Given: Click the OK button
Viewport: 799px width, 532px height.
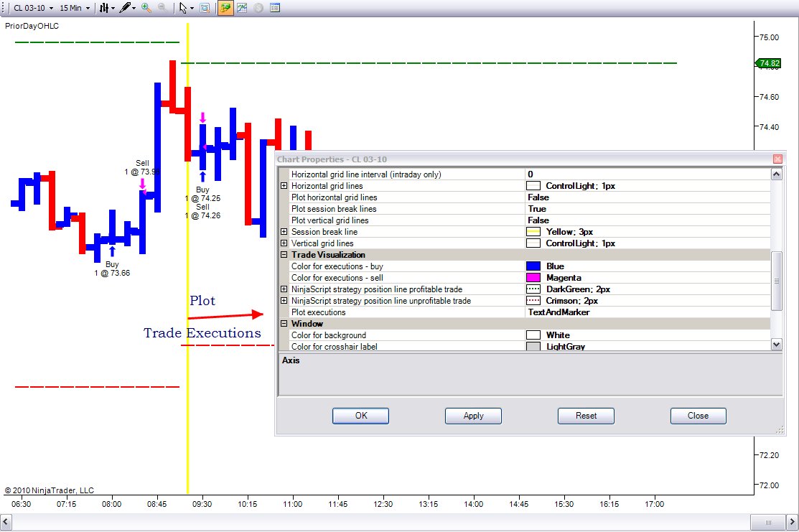Looking at the screenshot, I should (361, 416).
